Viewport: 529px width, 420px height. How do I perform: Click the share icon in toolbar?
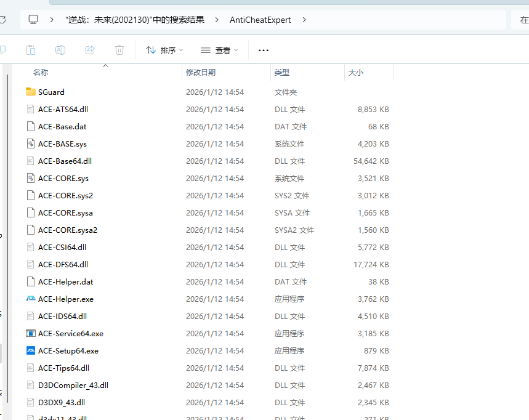[90, 50]
